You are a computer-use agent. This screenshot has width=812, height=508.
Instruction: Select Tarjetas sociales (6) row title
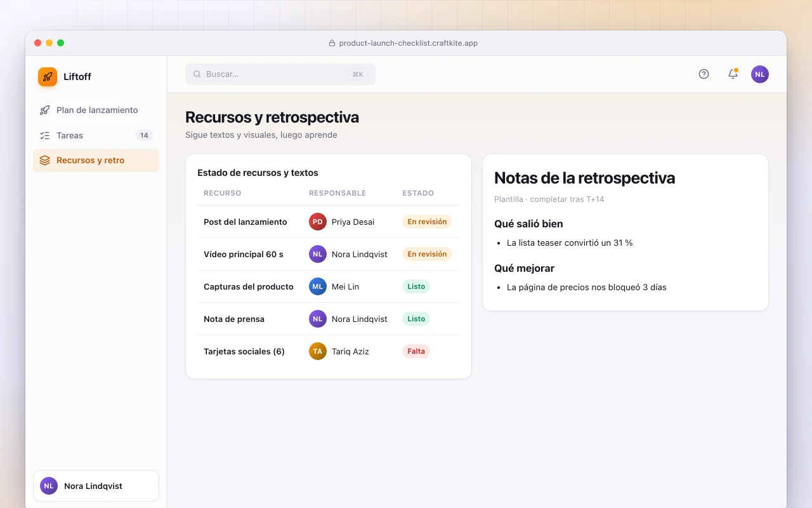[x=244, y=351]
